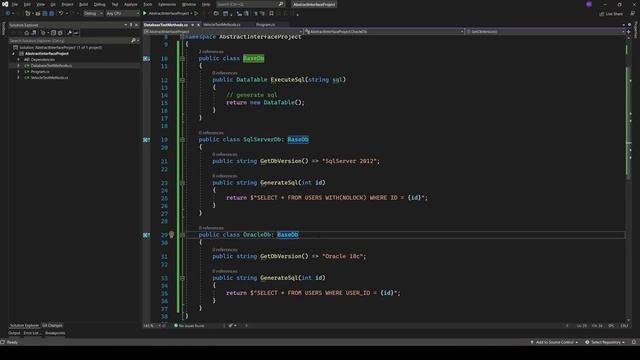Open the View menu
The image size is (640, 360).
coord(40,4)
